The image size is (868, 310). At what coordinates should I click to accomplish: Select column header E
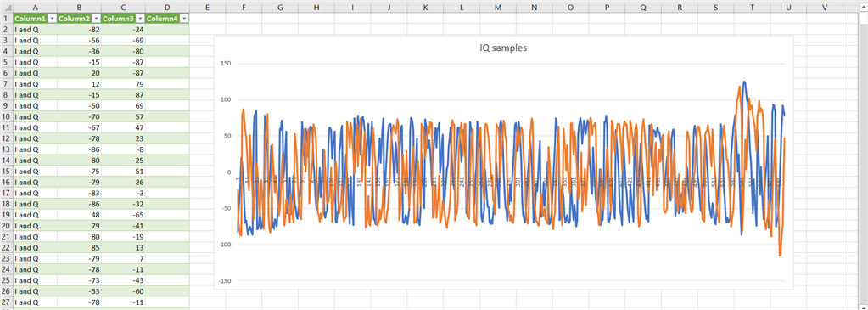pos(207,7)
